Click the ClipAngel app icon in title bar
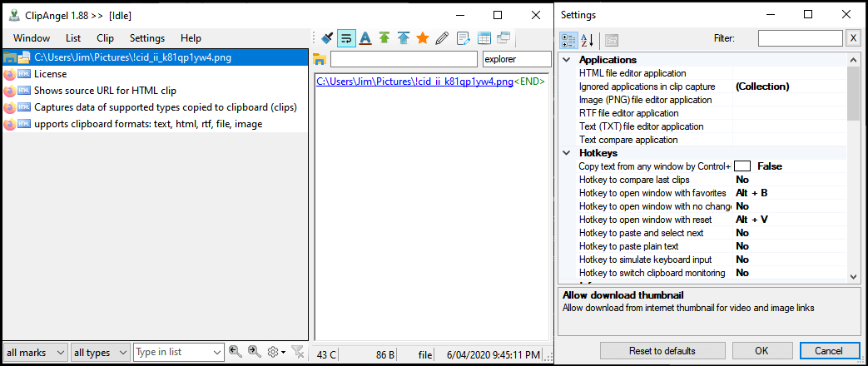The width and height of the screenshot is (868, 366). click(x=14, y=15)
